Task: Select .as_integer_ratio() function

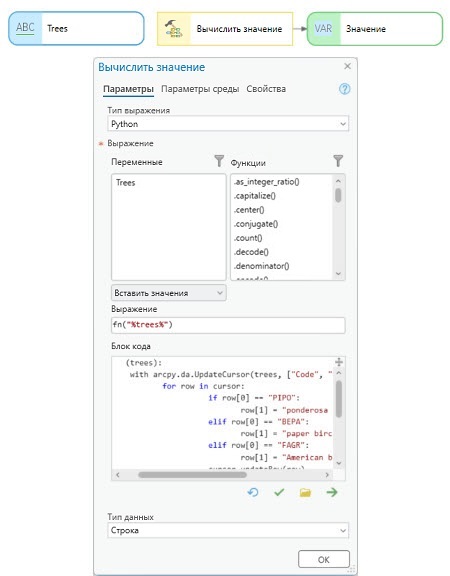Action: (267, 182)
